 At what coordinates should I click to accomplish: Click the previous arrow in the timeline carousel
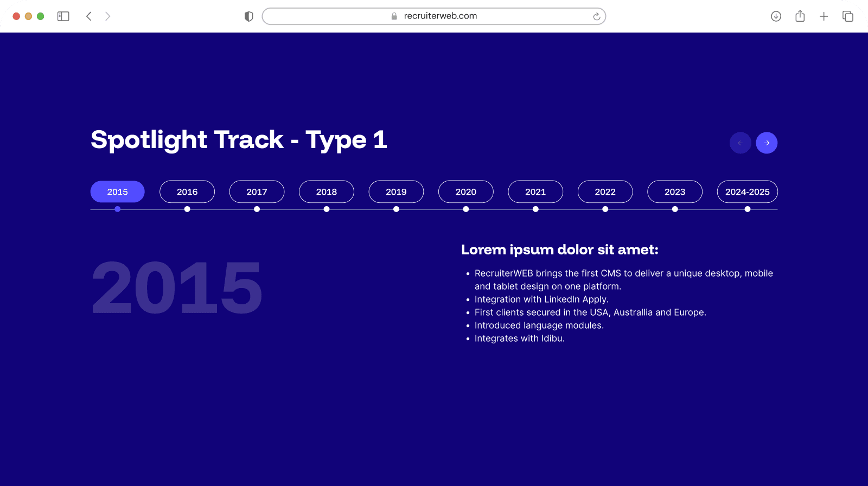point(741,143)
